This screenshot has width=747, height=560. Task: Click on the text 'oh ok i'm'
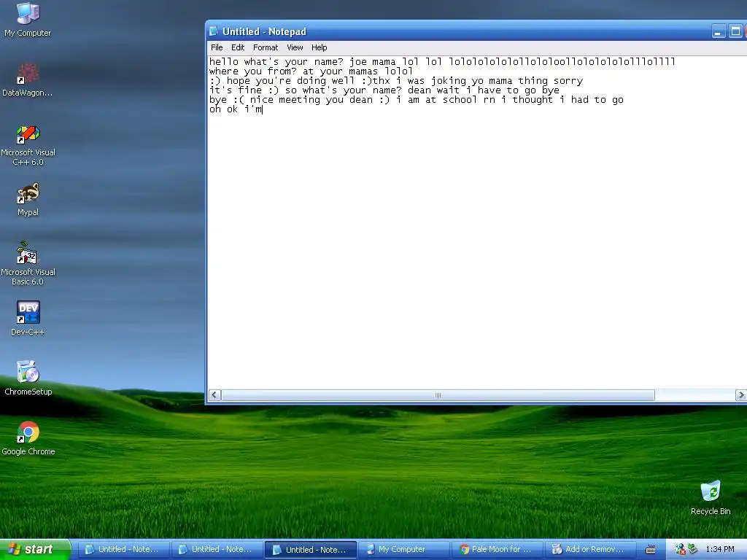[236, 109]
